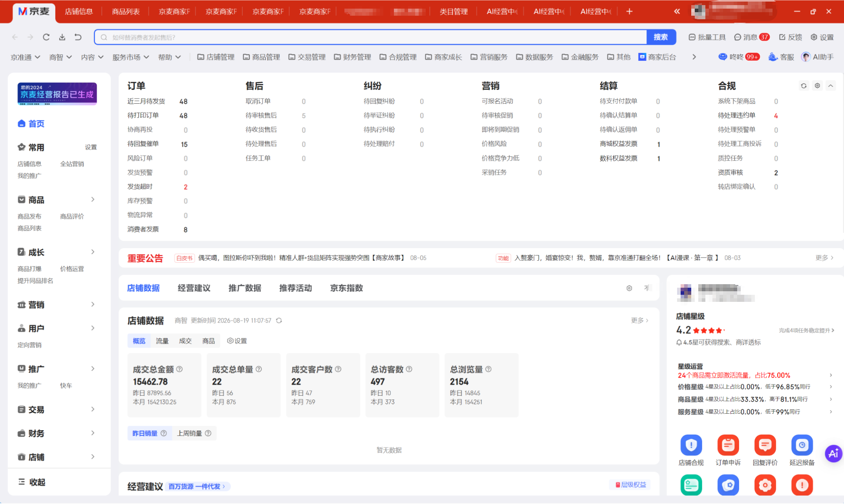844x504 pixels.
Task: Open the 服务市场 dropdown menu
Action: point(131,57)
